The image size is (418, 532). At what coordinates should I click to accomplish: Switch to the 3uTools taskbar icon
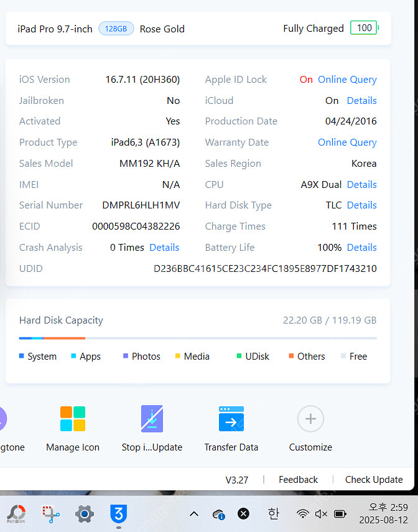[118, 514]
